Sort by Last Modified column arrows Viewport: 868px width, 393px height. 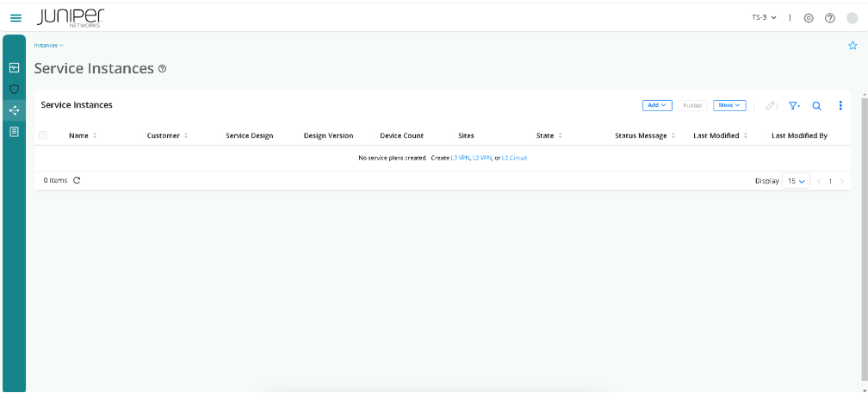coord(746,136)
